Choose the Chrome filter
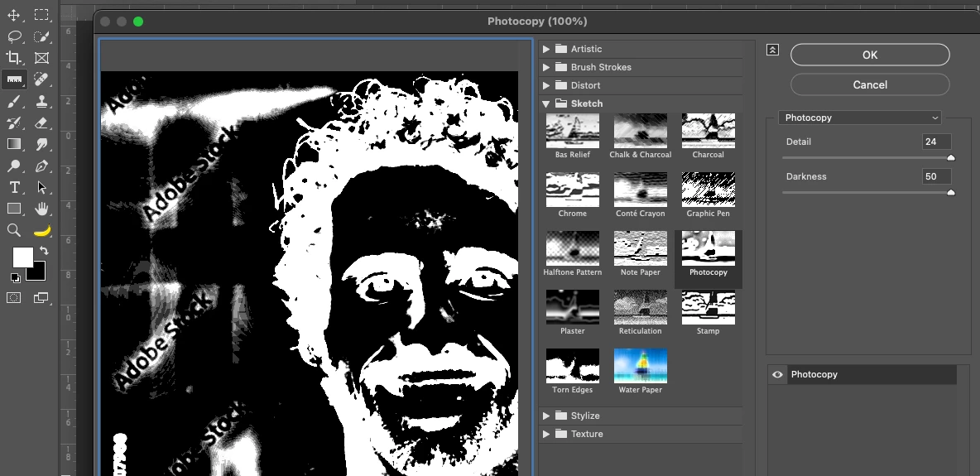Screen dimensions: 980x476 click(573, 190)
